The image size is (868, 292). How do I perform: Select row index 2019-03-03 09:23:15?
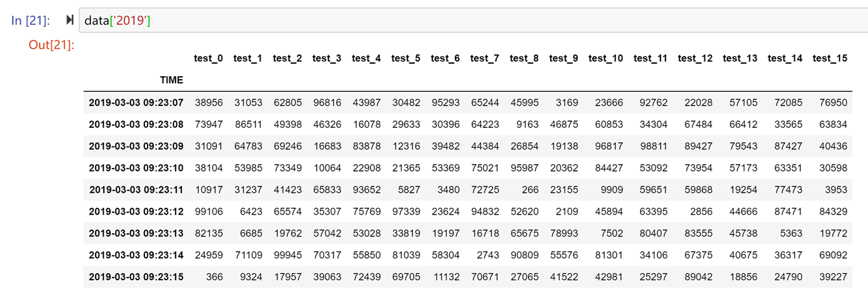click(x=136, y=277)
